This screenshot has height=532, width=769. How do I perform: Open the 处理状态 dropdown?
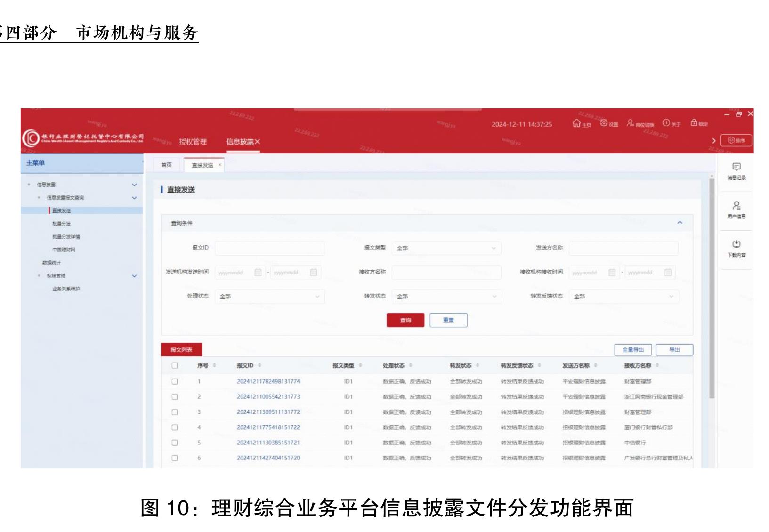coord(270,297)
